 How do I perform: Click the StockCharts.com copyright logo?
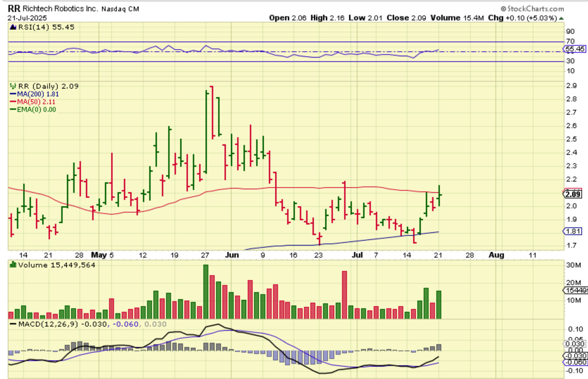tap(532, 8)
